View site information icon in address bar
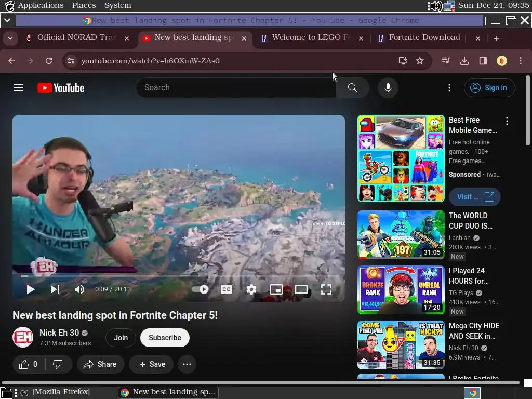The width and height of the screenshot is (532, 399). tap(71, 61)
